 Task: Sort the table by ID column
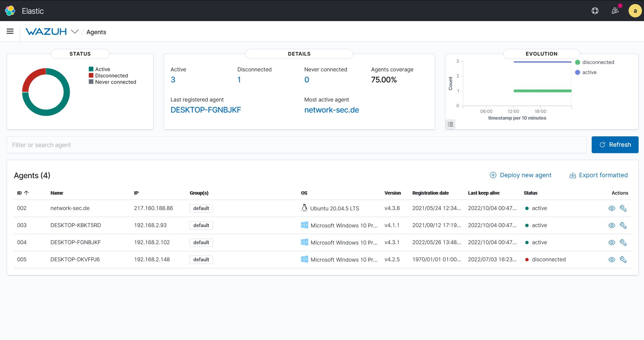coord(23,193)
